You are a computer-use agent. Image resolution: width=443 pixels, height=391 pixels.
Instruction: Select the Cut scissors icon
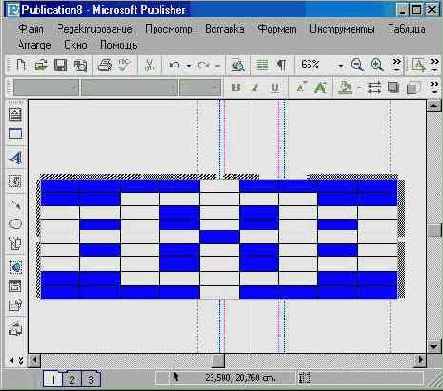[149, 65]
